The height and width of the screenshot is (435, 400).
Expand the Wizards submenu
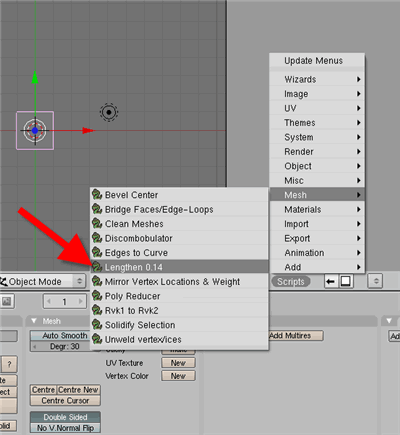click(x=317, y=79)
